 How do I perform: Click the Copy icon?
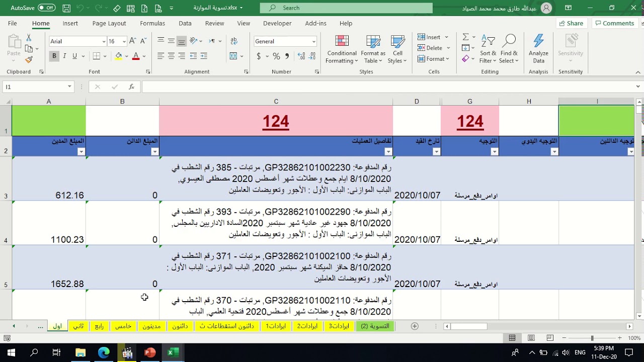29,49
